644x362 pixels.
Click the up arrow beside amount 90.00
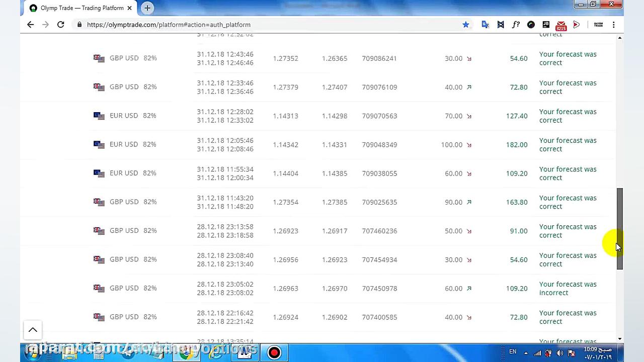pos(469,202)
